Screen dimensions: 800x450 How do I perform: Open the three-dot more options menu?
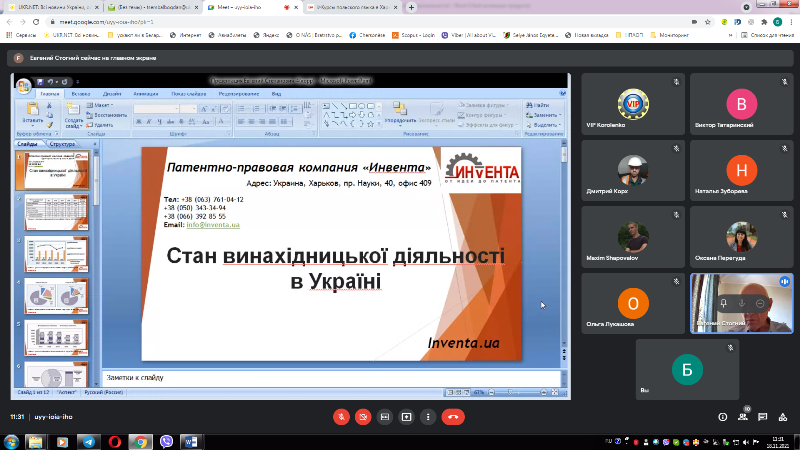point(429,416)
